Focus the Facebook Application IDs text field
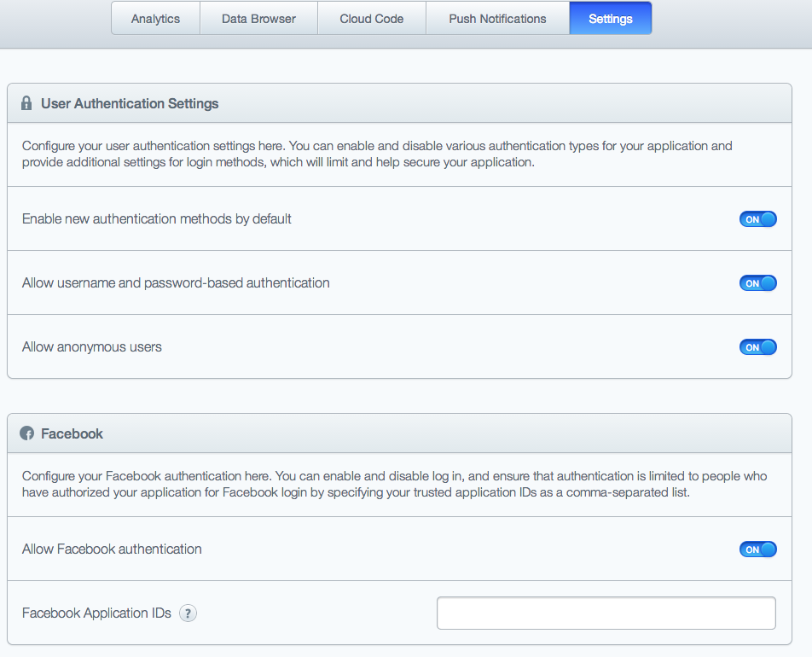The width and height of the screenshot is (812, 657). [606, 613]
